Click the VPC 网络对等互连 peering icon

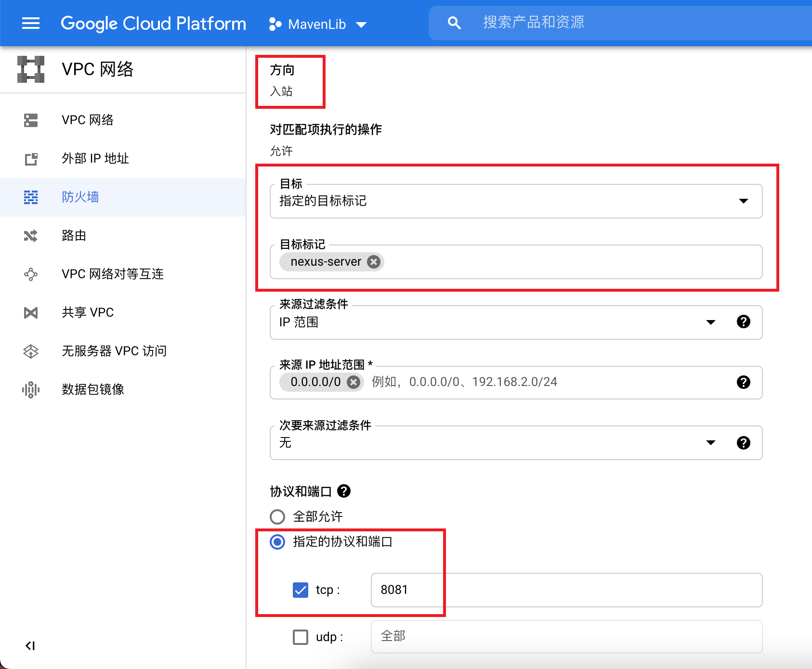tap(31, 274)
